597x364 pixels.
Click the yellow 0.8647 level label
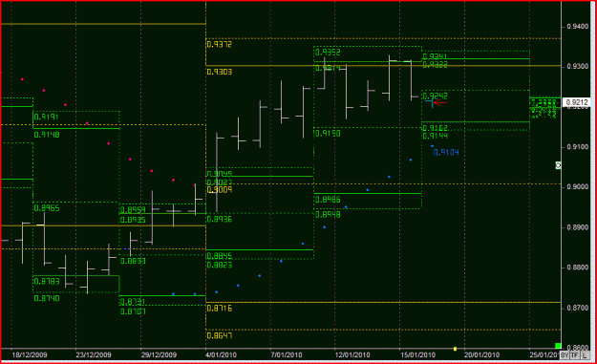coord(220,335)
